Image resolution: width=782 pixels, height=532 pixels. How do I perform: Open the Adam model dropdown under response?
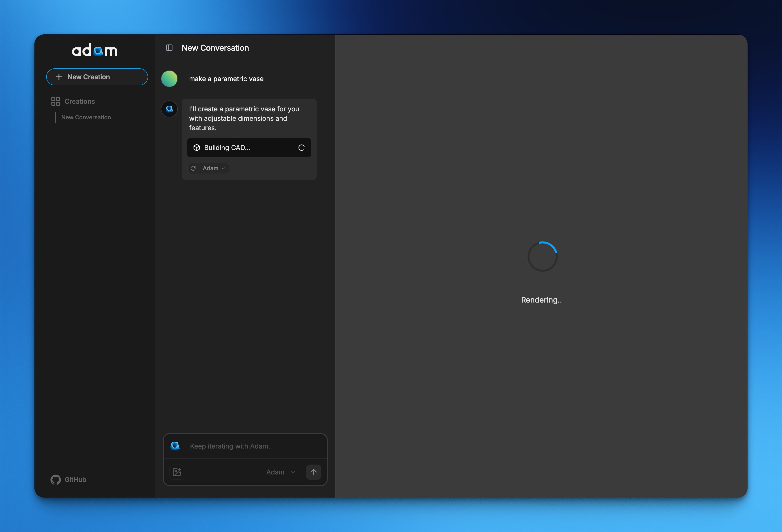click(214, 168)
